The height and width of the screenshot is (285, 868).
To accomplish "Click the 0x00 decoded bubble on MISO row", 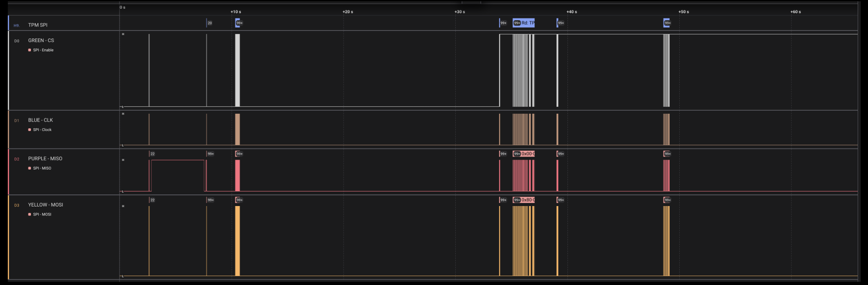I will pos(528,154).
